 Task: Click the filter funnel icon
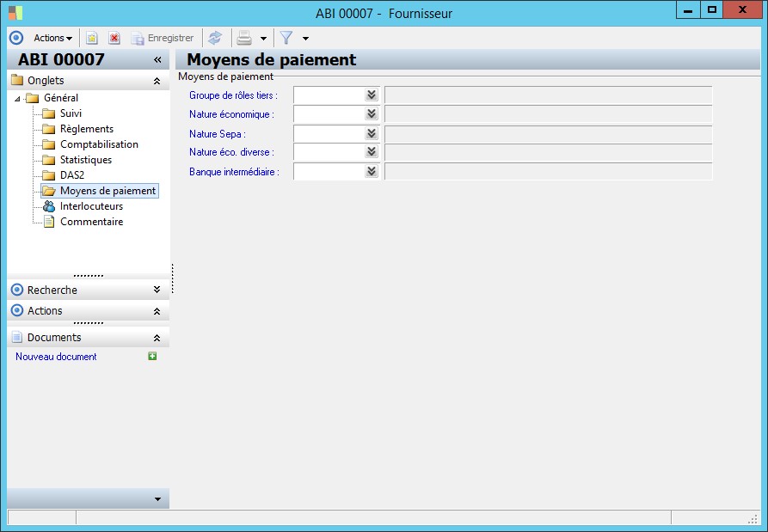[x=286, y=38]
